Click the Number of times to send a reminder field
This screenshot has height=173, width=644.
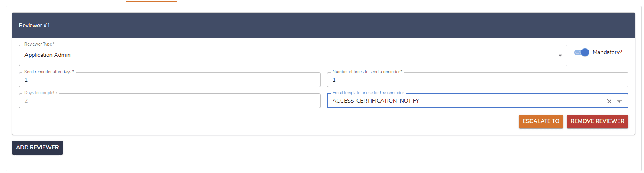click(477, 80)
